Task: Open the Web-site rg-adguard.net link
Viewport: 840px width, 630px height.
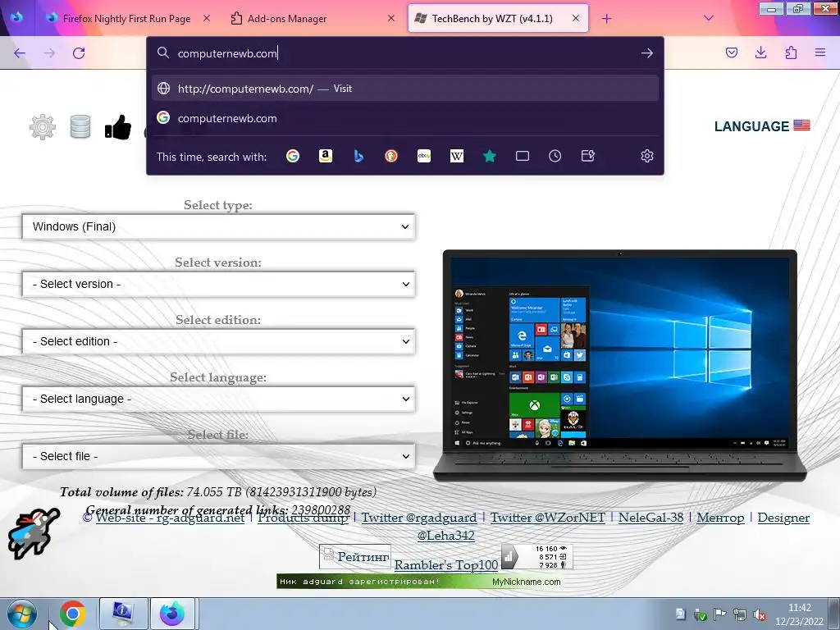Action: [170, 518]
